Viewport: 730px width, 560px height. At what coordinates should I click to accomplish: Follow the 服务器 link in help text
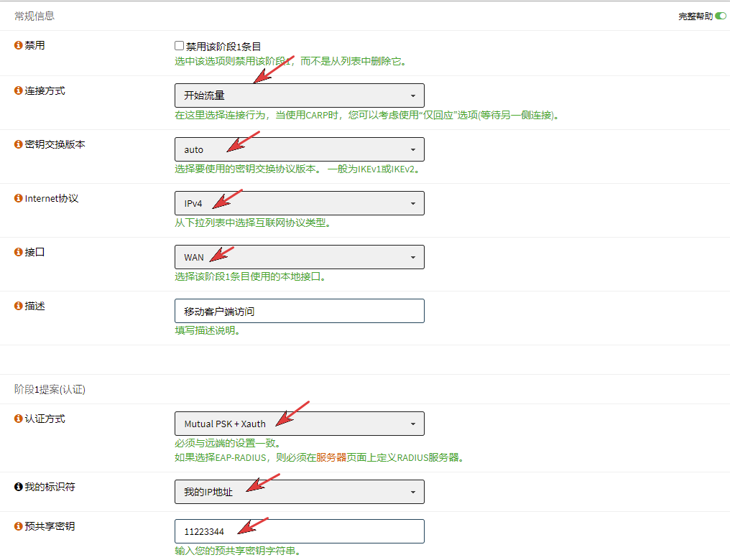(x=331, y=457)
